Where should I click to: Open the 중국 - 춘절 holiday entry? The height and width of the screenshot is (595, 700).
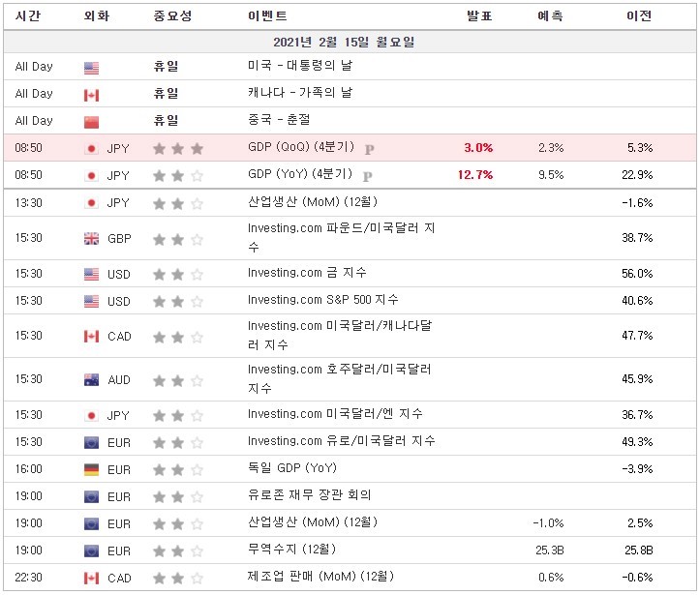(x=279, y=120)
